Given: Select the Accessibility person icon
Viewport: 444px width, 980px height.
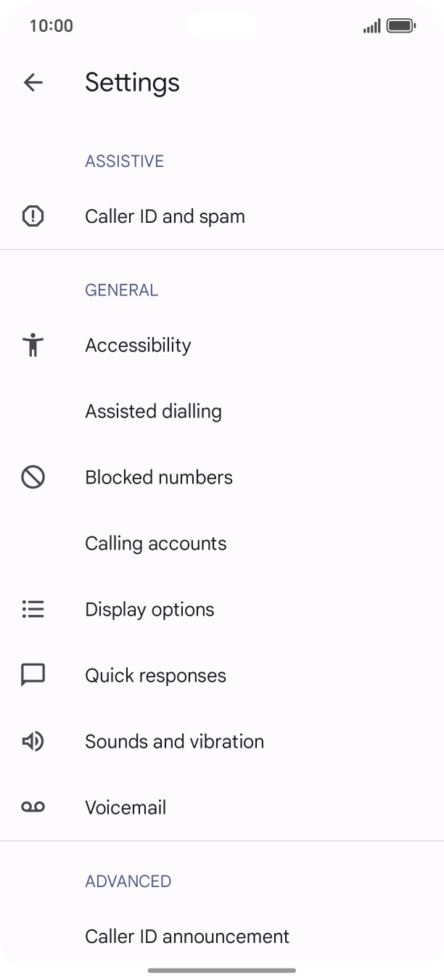Looking at the screenshot, I should tap(33, 345).
